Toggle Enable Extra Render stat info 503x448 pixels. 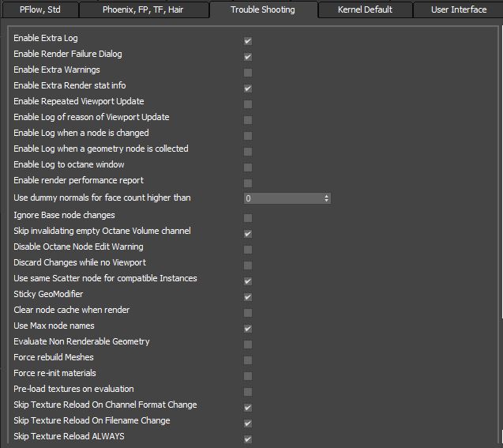pos(248,88)
